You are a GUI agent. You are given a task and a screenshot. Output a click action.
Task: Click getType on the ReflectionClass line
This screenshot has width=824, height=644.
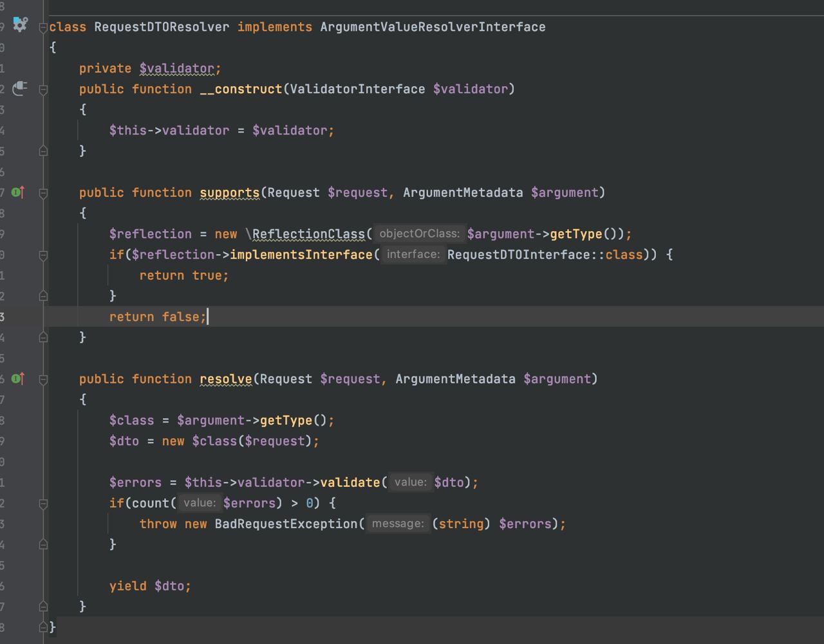576,234
